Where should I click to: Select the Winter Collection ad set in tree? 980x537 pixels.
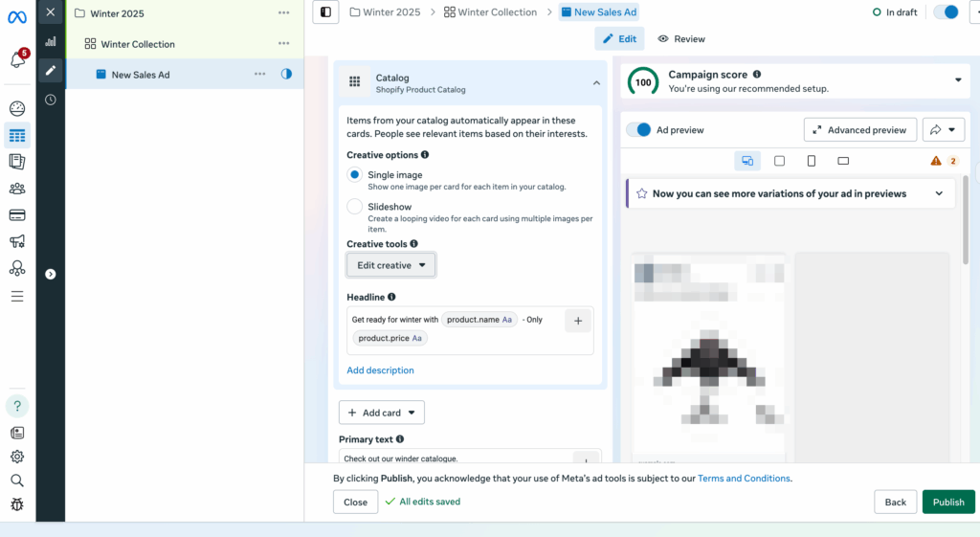coord(138,44)
